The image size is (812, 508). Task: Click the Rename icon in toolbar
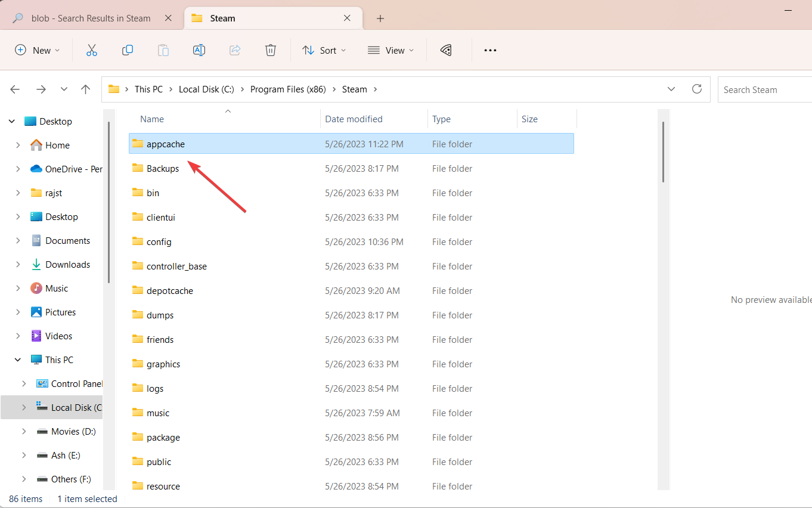pos(199,50)
